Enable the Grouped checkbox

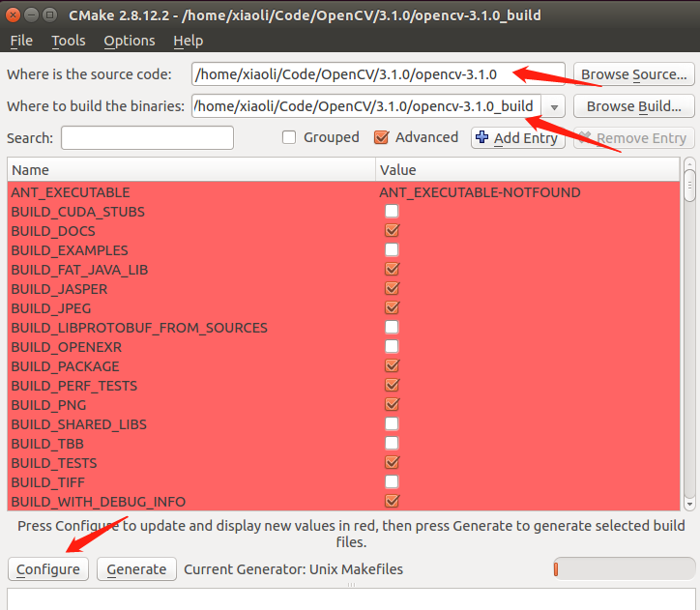click(289, 137)
